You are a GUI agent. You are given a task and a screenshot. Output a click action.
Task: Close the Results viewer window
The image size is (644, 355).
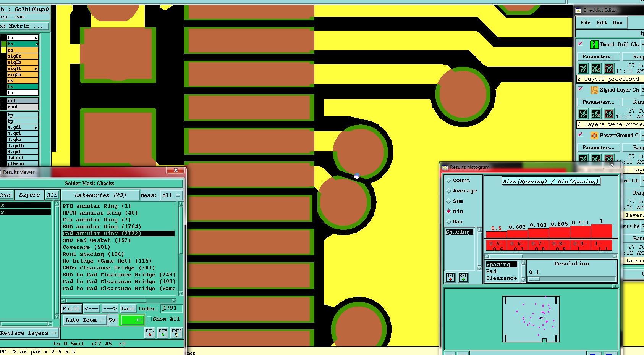click(x=176, y=170)
